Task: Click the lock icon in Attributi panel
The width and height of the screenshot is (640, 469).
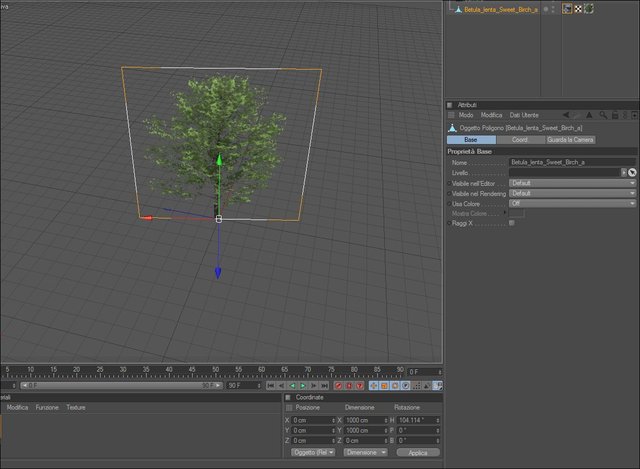Action: coord(615,116)
